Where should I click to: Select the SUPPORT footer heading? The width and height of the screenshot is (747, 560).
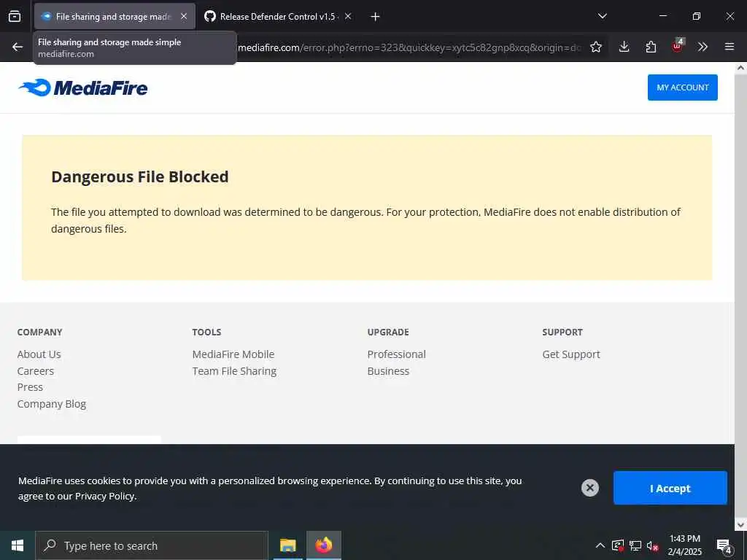click(562, 332)
